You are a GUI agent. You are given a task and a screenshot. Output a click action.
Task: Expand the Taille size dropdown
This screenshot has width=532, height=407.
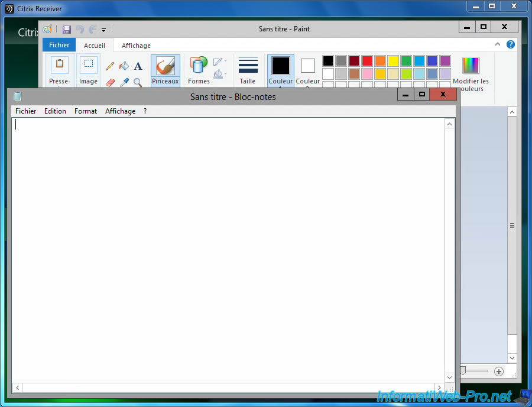tap(248, 70)
